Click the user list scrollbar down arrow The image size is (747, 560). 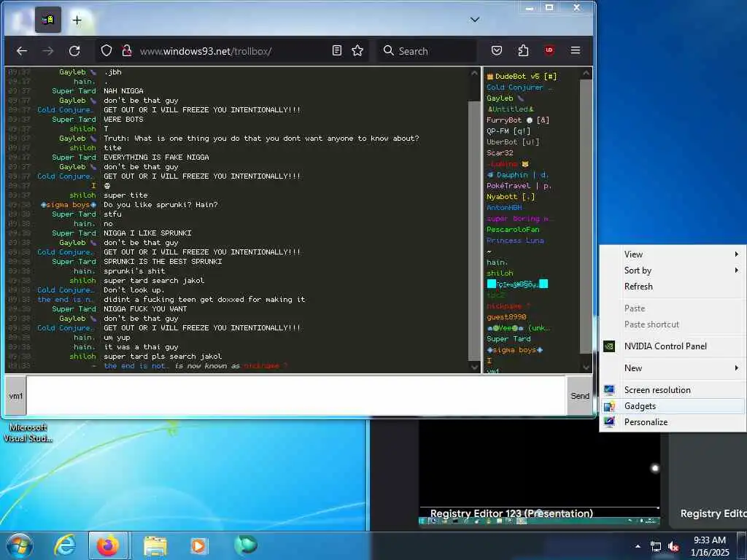click(586, 367)
